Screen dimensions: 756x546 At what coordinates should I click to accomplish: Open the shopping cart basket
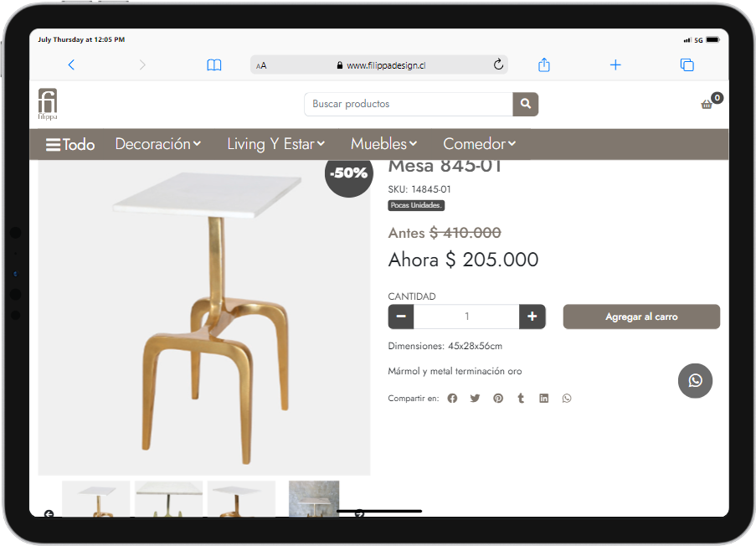click(707, 104)
